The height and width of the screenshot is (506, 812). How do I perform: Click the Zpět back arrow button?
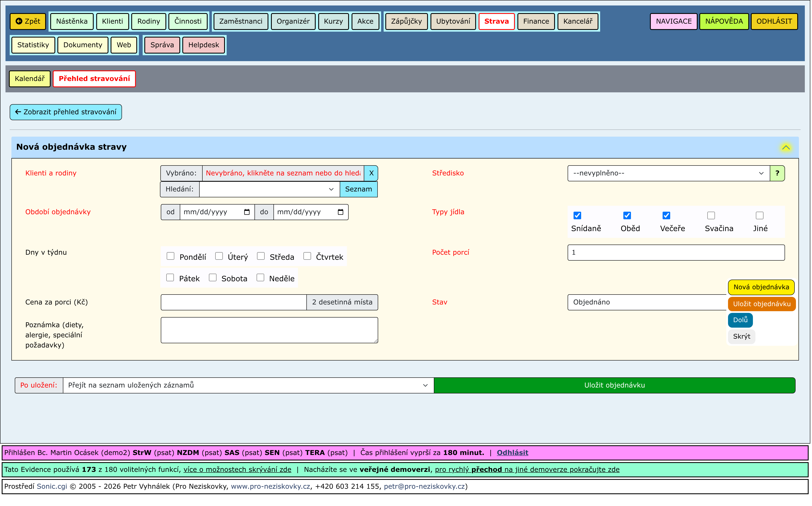[x=28, y=22]
